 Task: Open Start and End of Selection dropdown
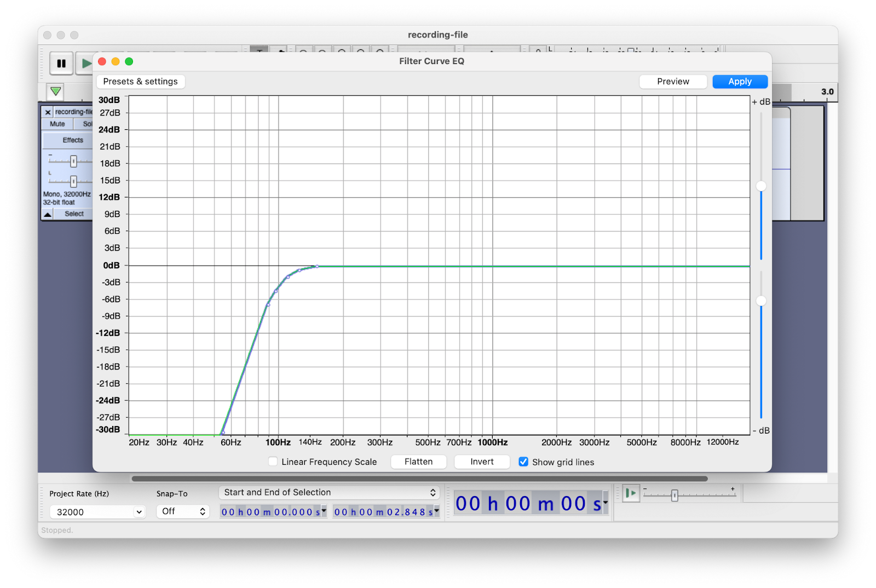tap(329, 493)
